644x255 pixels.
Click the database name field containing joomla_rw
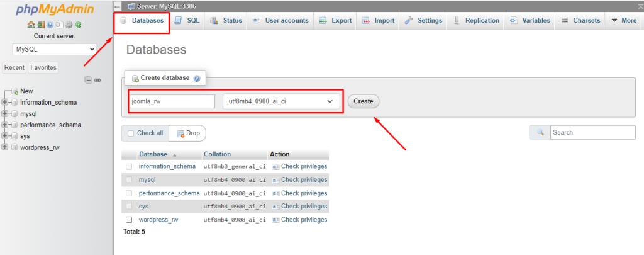tap(172, 101)
